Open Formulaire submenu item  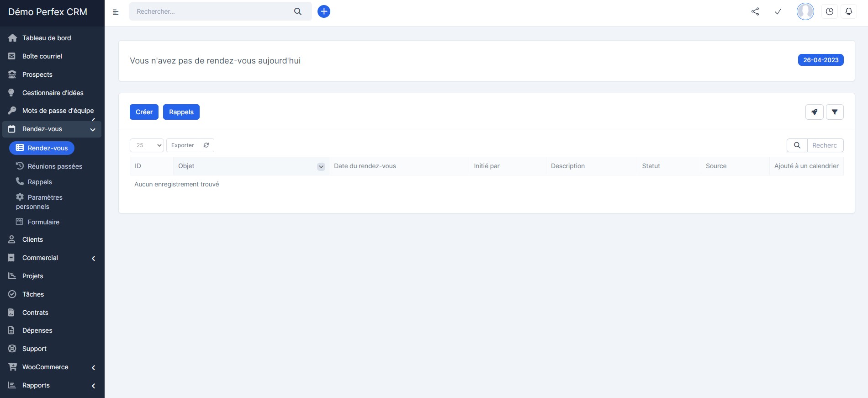pos(37,222)
